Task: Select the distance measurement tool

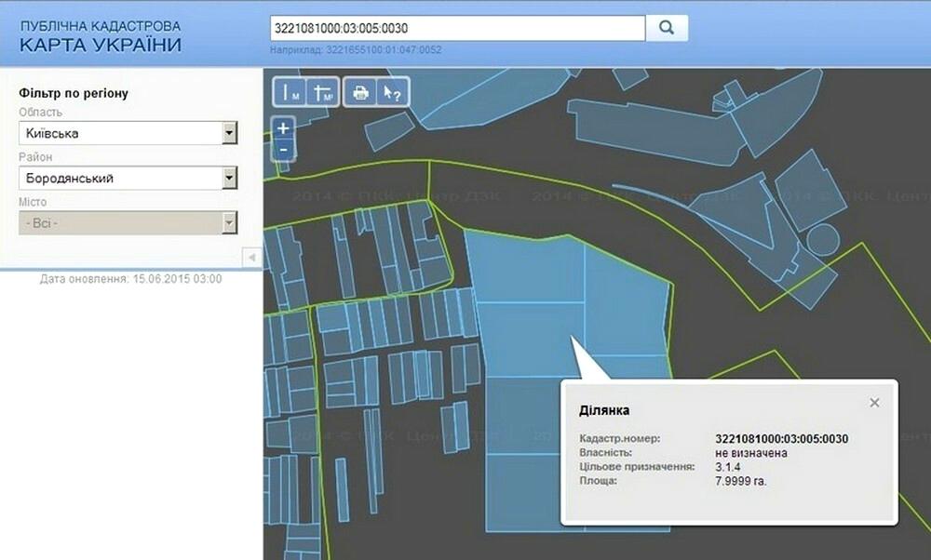Action: [x=290, y=92]
